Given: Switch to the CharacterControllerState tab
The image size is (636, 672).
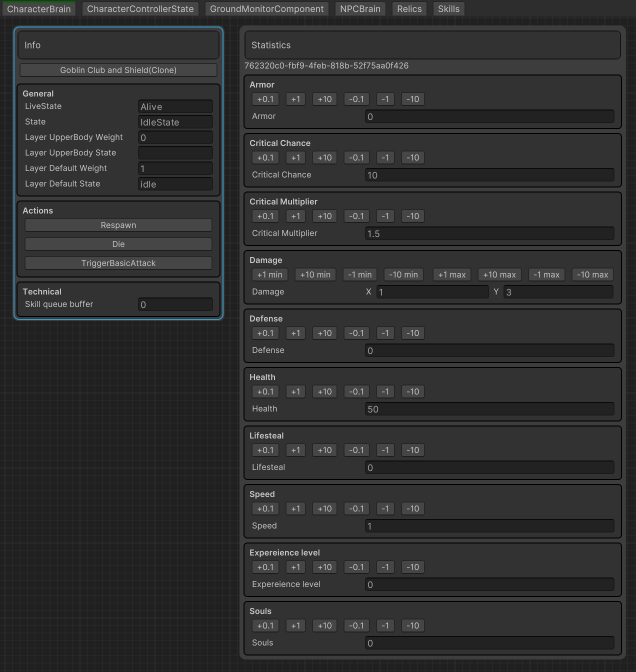Looking at the screenshot, I should (x=140, y=9).
